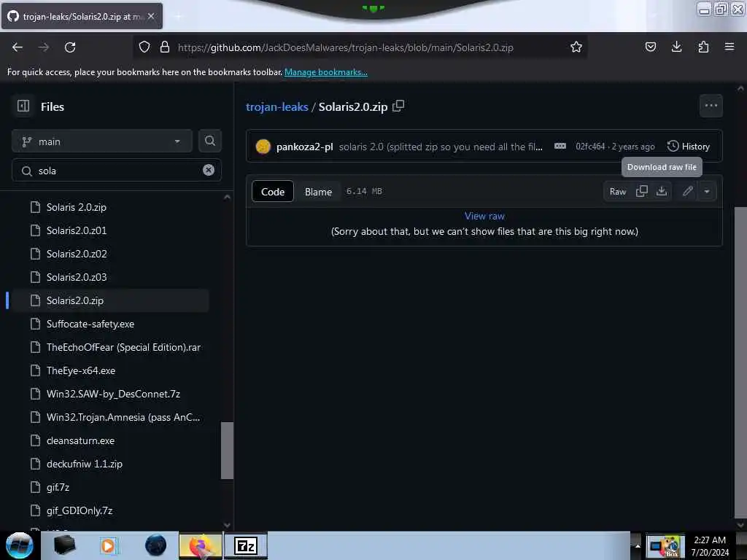Collapse the Files side panel icon
This screenshot has width=747, height=560.
(x=23, y=106)
